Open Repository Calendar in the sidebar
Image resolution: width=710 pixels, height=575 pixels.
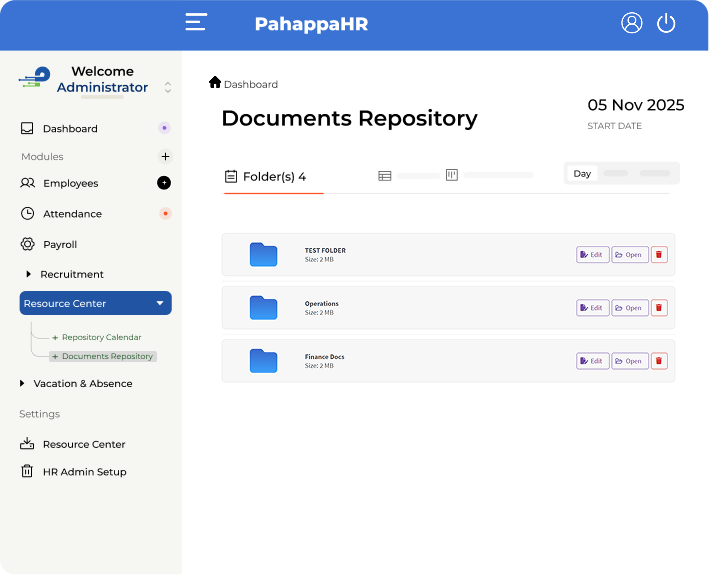pos(101,337)
